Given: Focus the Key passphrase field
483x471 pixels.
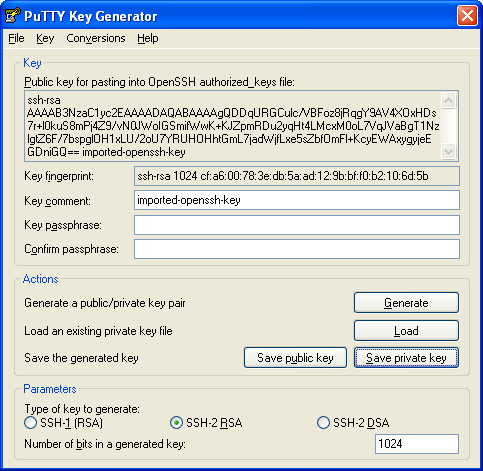Looking at the screenshot, I should pyautogui.click(x=297, y=225).
